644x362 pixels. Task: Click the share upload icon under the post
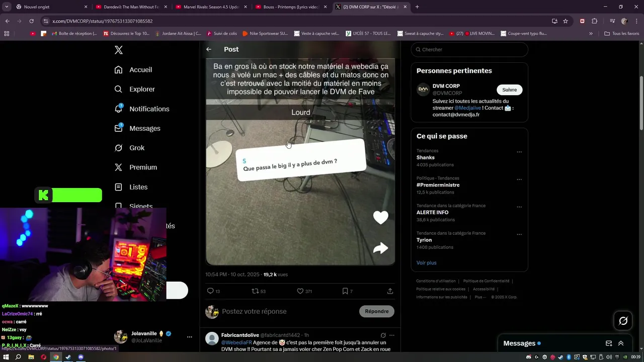(390, 291)
